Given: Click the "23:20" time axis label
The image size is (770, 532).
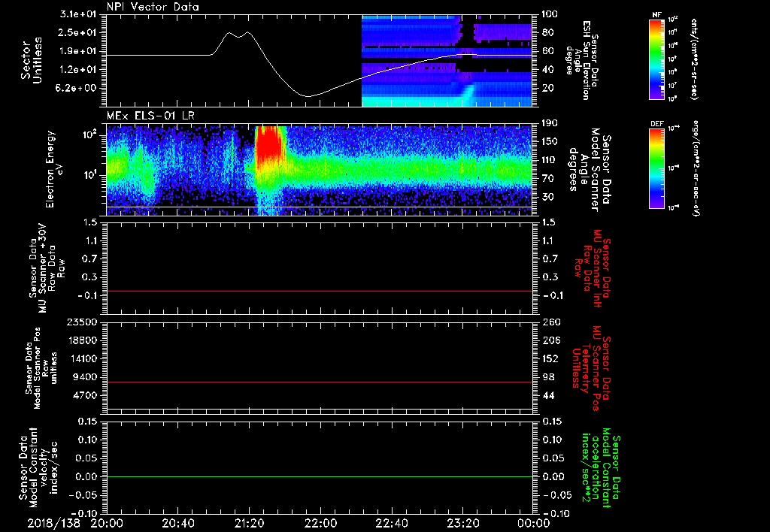Looking at the screenshot, I should click(462, 523).
